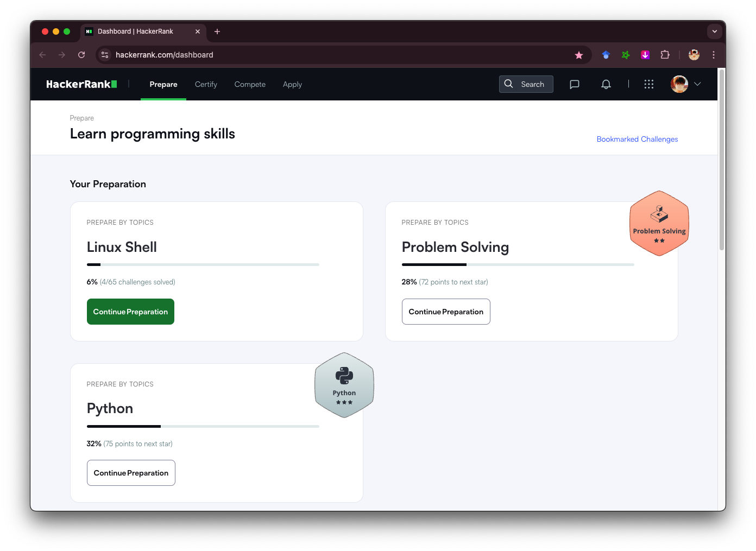Click the Problem Solving progress bar

518,264
